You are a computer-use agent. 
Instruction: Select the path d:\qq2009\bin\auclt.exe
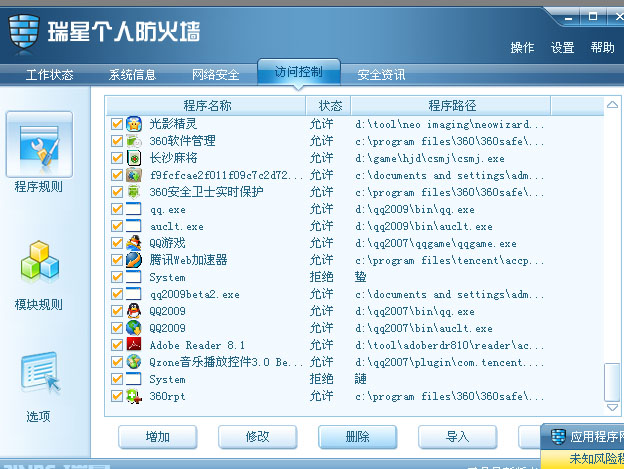coord(424,226)
